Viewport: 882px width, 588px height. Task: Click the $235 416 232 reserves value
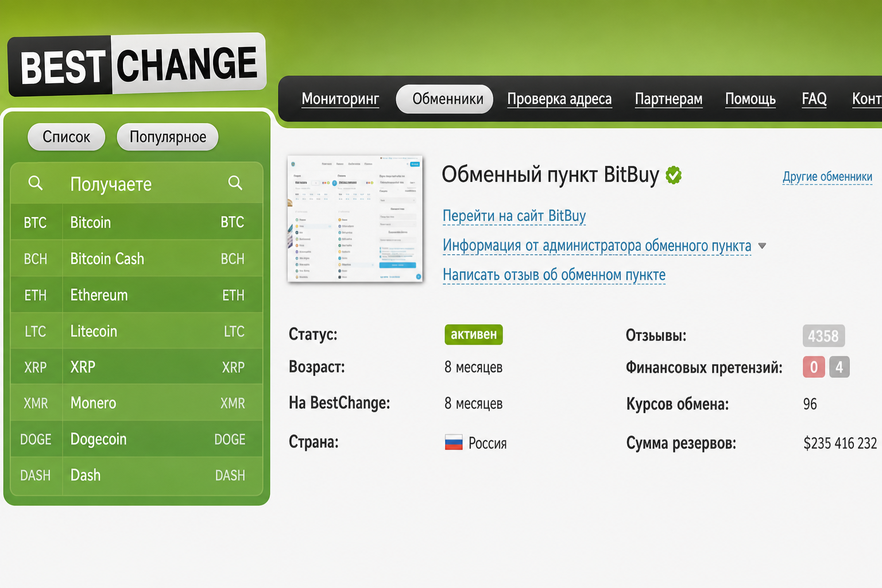coord(840,443)
